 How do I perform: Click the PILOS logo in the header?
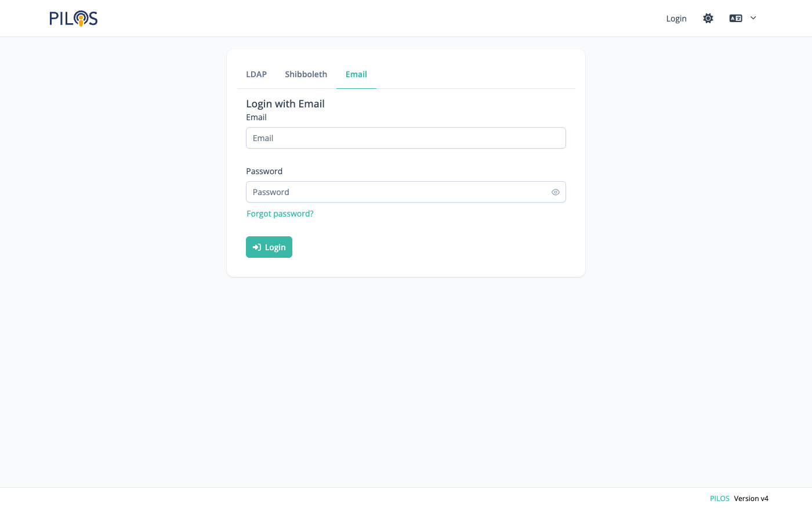point(73,19)
